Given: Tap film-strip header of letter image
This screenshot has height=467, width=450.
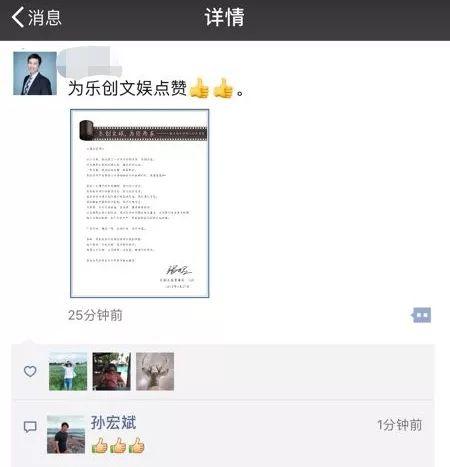Looking at the screenshot, I should tap(143, 130).
